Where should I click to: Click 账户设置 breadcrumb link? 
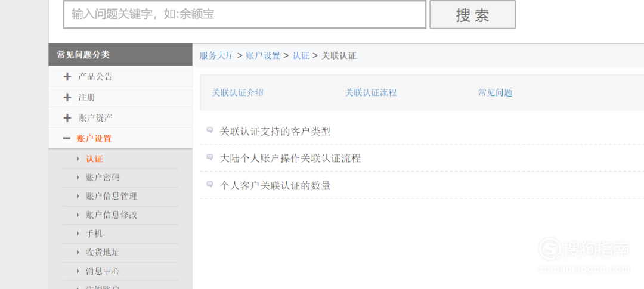point(263,56)
